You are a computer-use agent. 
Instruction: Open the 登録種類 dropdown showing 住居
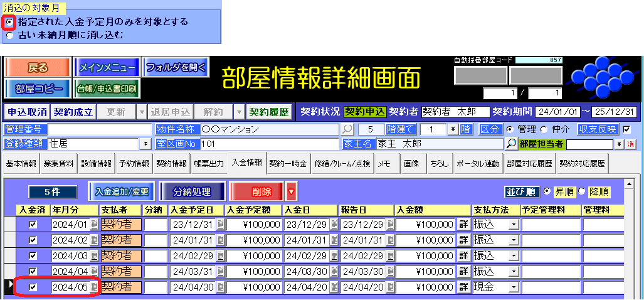146,144
